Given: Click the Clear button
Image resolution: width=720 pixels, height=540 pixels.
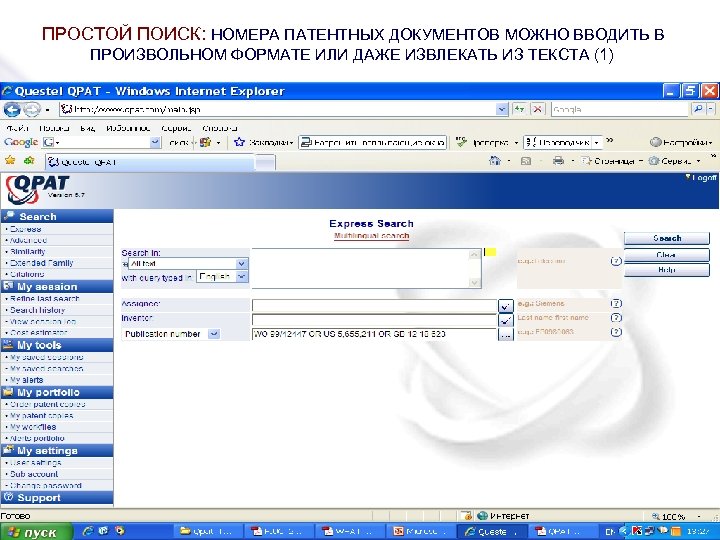Looking at the screenshot, I should tap(667, 254).
